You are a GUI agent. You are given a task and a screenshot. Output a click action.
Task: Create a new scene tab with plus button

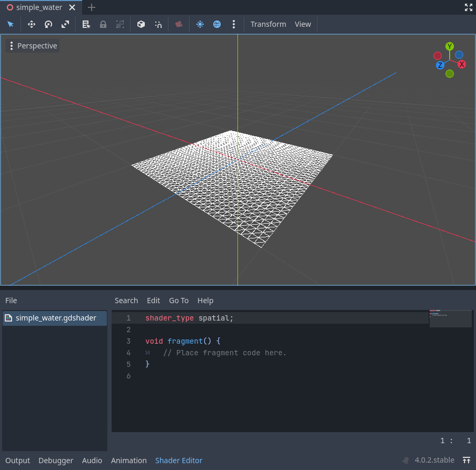click(x=92, y=7)
